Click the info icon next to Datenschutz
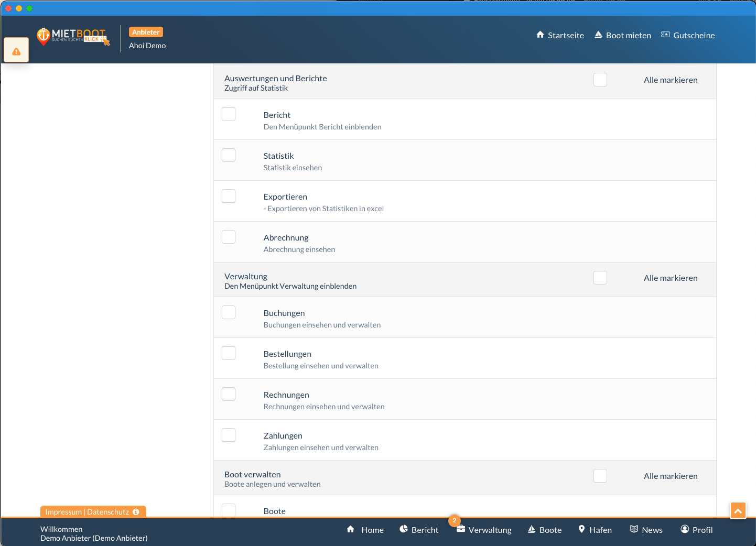 136,512
